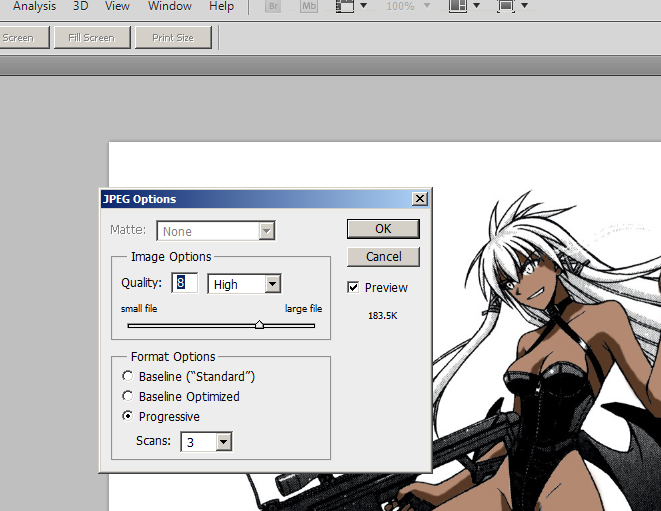Open the View Extras icon menu
The image size is (661, 511).
[x=351, y=6]
